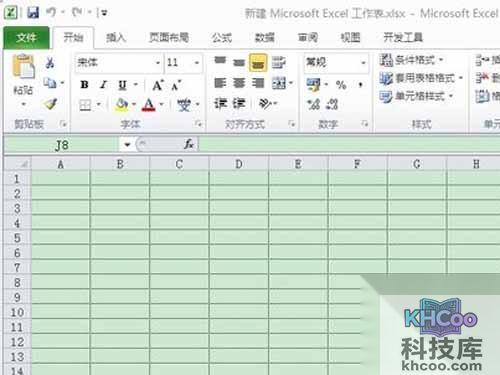
Task: Open 套用表格格式 format as table menu
Action: pyautogui.click(x=421, y=78)
